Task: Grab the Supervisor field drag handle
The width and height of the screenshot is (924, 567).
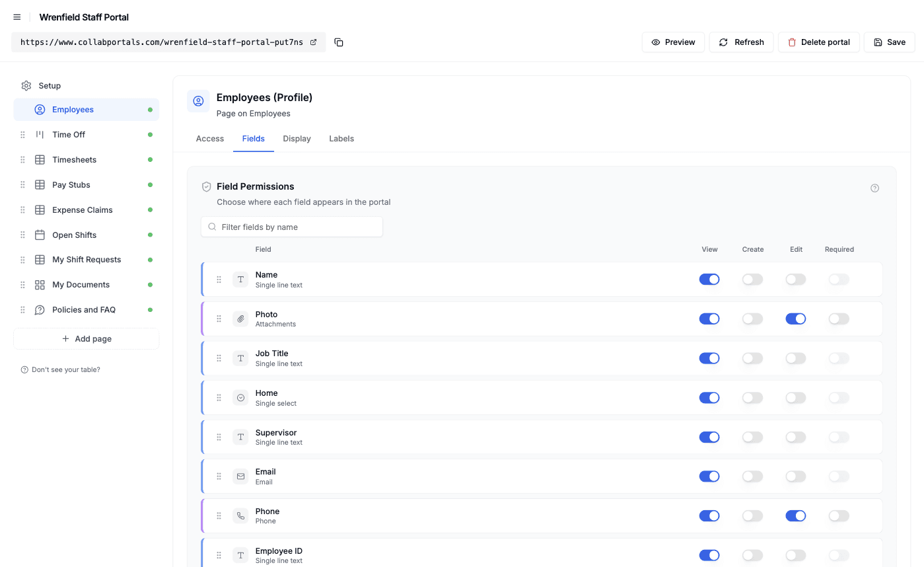Action: (x=219, y=437)
